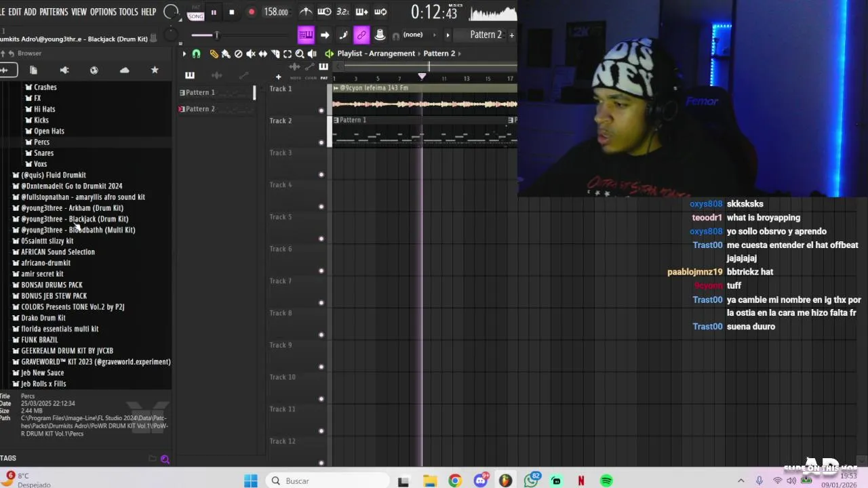Click the pause button in transport
The height and width of the screenshot is (488, 868).
[214, 12]
